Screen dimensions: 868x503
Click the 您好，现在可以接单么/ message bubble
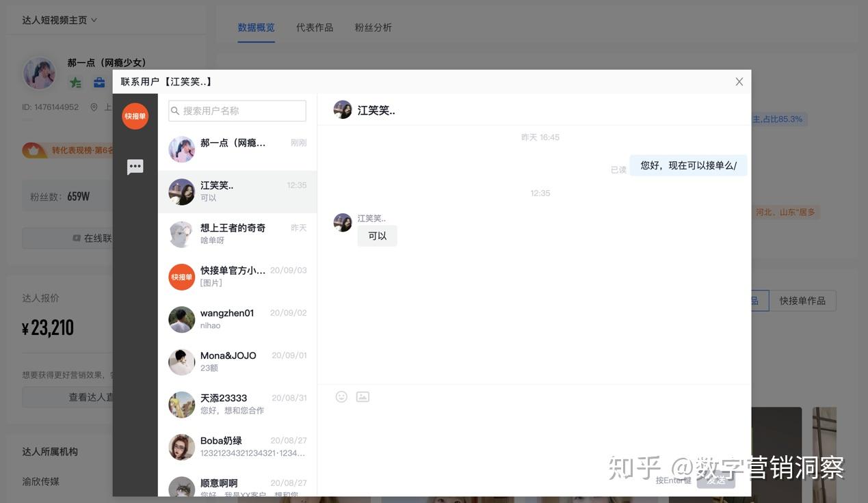click(688, 165)
